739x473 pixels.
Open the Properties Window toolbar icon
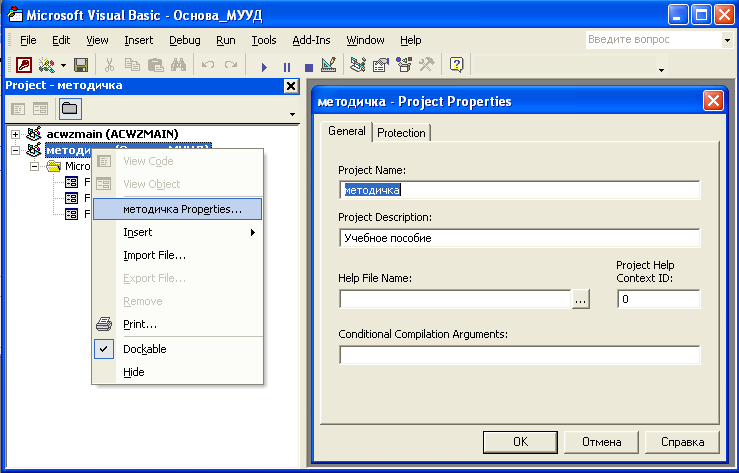click(x=381, y=65)
